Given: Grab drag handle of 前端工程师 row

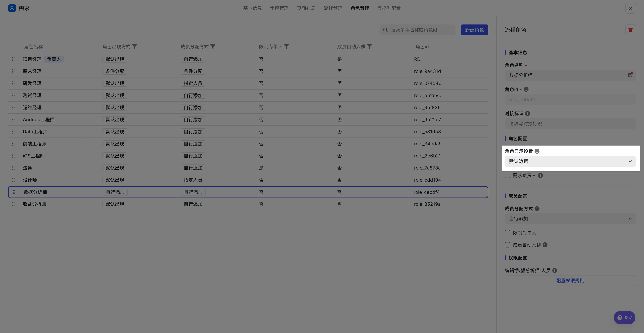Looking at the screenshot, I should tap(13, 144).
